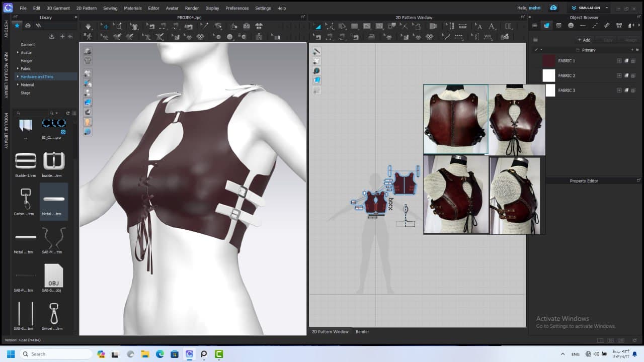Refresh the Library file list
This screenshot has height=362, width=644.
pyautogui.click(x=67, y=113)
